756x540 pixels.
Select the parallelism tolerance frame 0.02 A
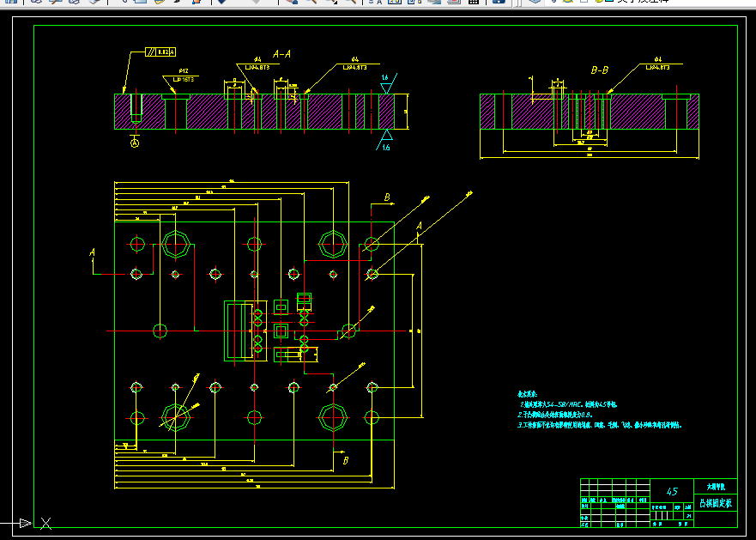pyautogui.click(x=160, y=52)
